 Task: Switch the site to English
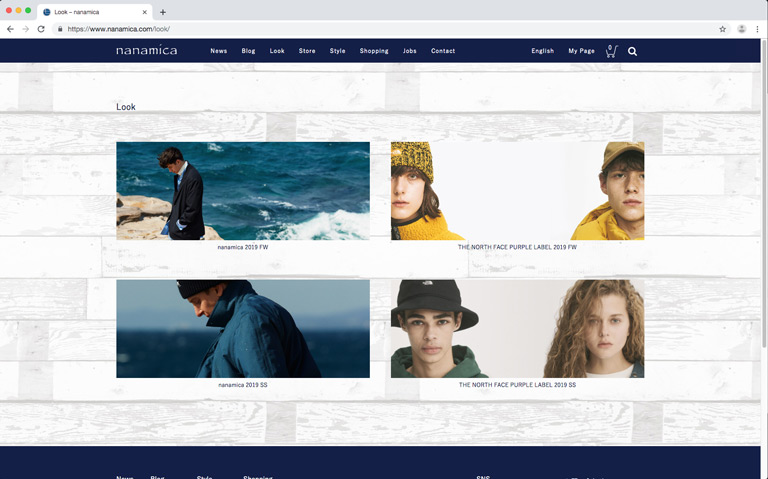click(543, 51)
